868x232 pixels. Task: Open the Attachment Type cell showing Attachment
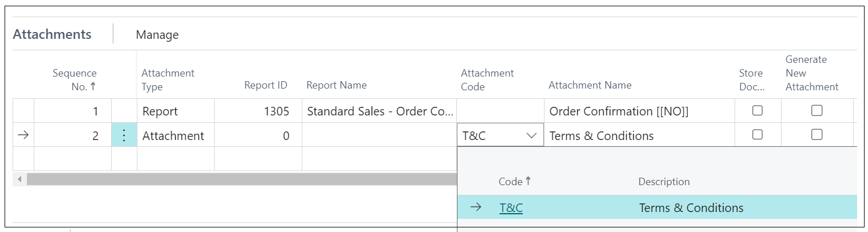176,135
